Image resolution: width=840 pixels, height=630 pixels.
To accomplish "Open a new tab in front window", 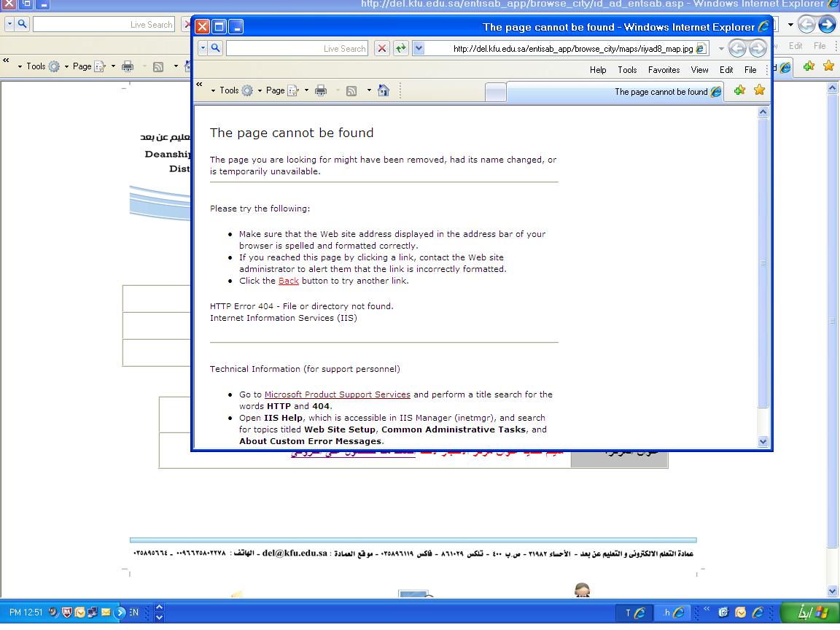I will click(496, 92).
